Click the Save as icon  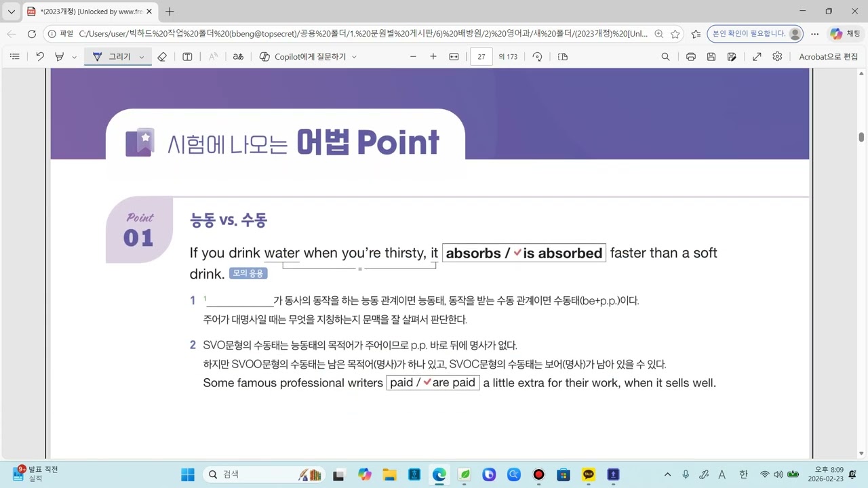tap(732, 57)
